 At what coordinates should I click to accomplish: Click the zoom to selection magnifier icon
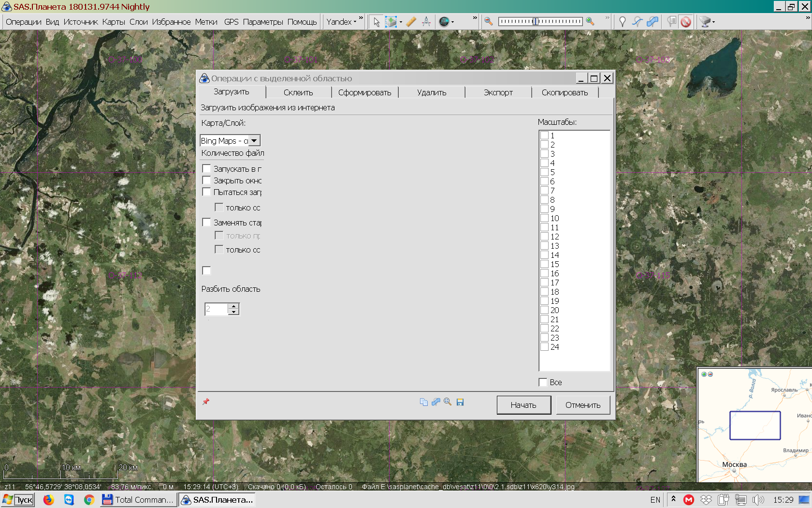pyautogui.click(x=448, y=402)
